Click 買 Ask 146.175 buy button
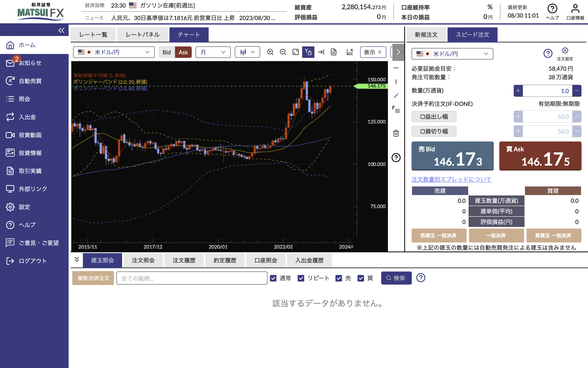The height and width of the screenshot is (368, 588). click(x=540, y=156)
